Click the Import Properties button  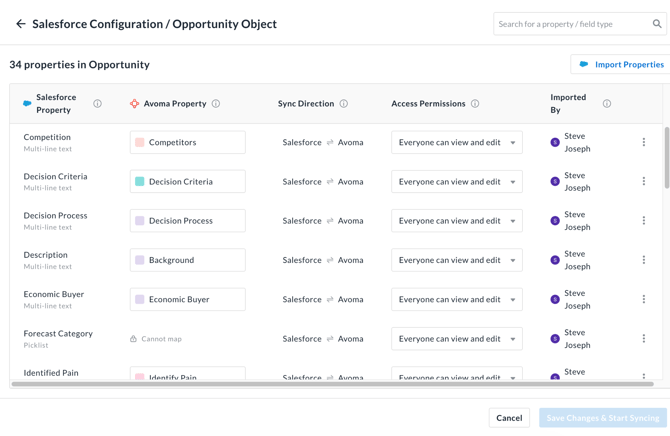(x=620, y=65)
